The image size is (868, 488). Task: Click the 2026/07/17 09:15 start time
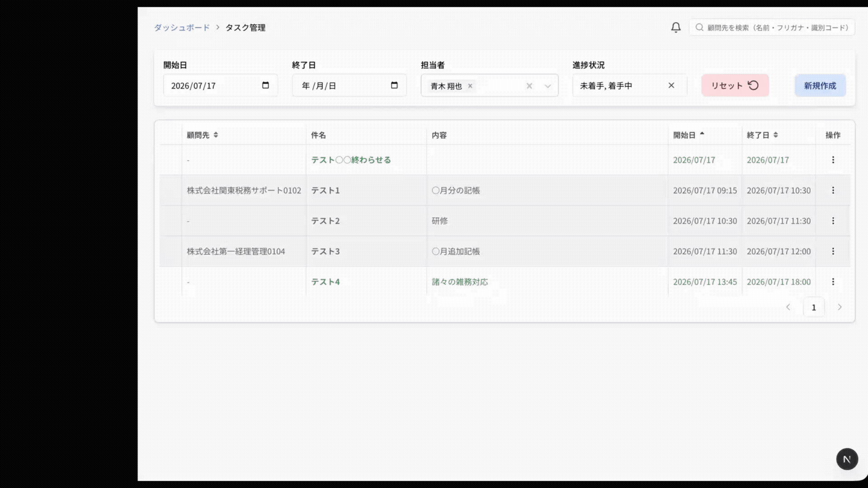click(x=705, y=191)
